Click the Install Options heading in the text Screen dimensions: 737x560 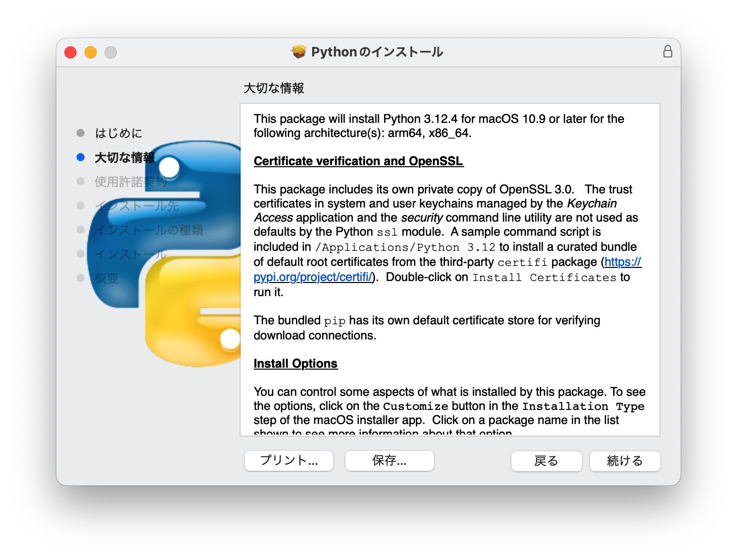click(x=296, y=364)
